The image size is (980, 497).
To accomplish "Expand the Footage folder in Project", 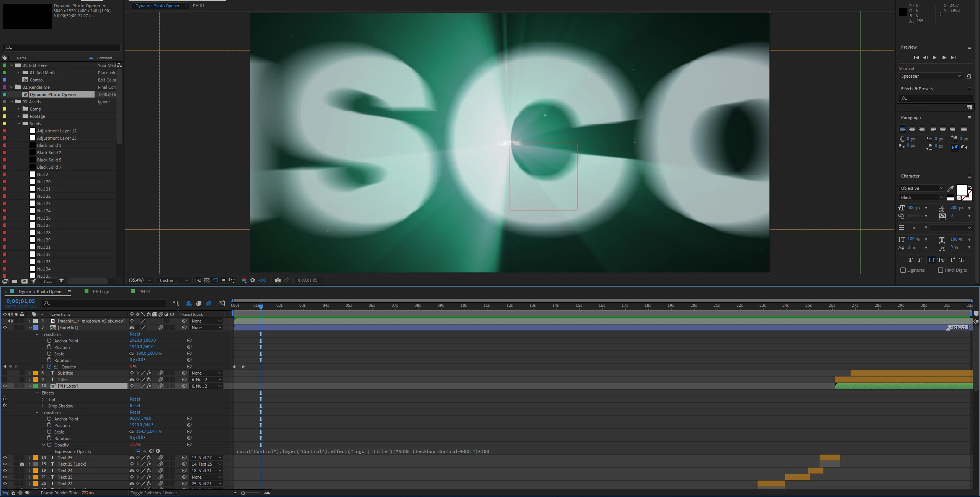I will [18, 116].
